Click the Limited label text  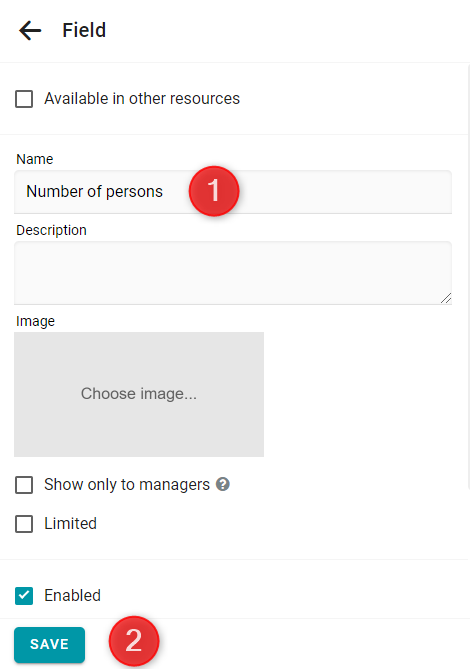point(70,524)
